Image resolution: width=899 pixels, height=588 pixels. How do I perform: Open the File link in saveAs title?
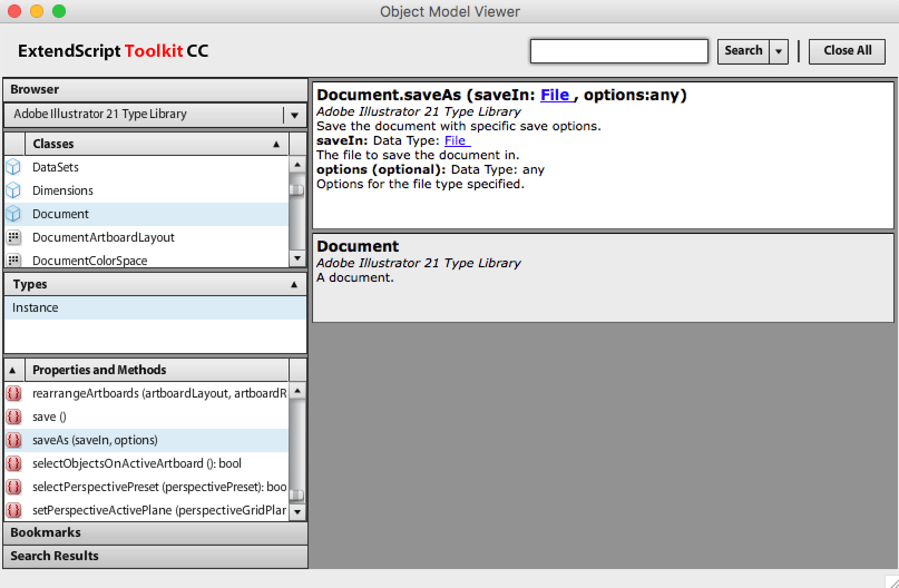(556, 95)
